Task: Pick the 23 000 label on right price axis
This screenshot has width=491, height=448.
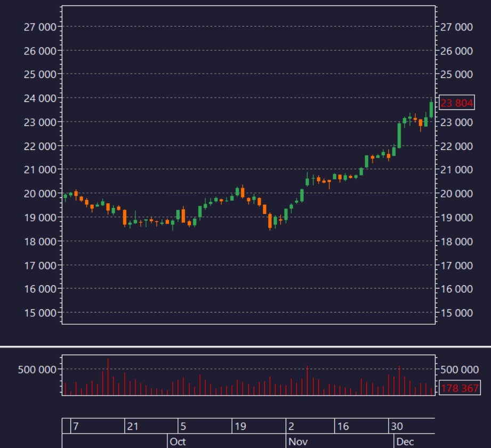Action: click(456, 122)
